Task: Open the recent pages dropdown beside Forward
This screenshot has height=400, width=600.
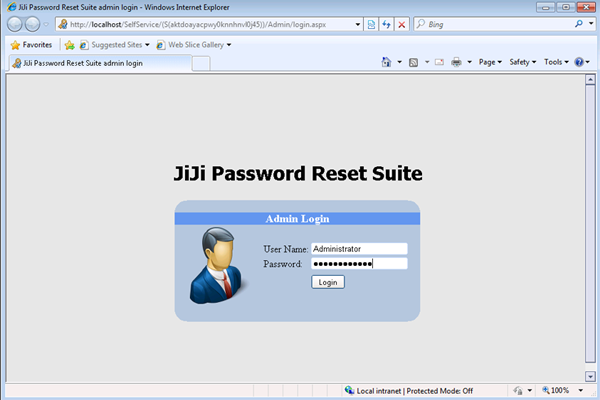Action: pos(46,24)
